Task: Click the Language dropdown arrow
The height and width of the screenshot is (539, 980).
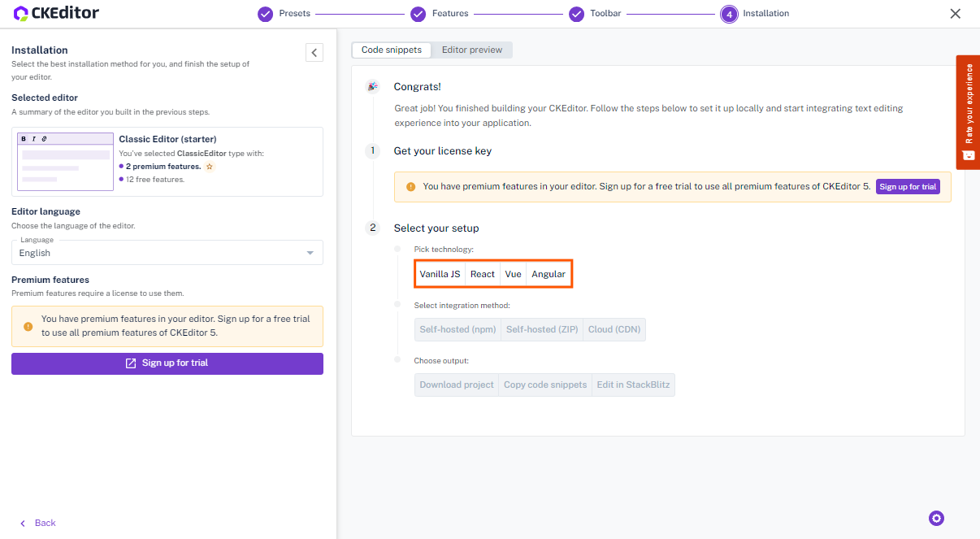Action: 310,253
